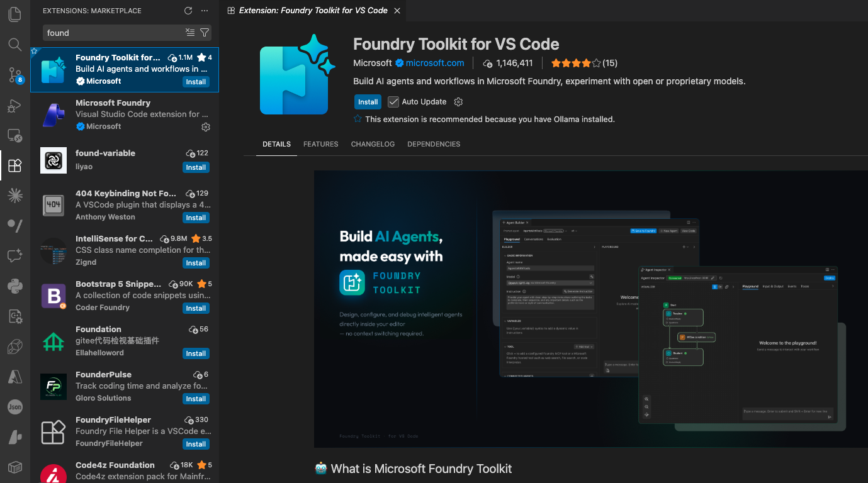Viewport: 868px width, 483px height.
Task: Click 'Anthony Weston' publisher text
Action: pyautogui.click(x=105, y=217)
